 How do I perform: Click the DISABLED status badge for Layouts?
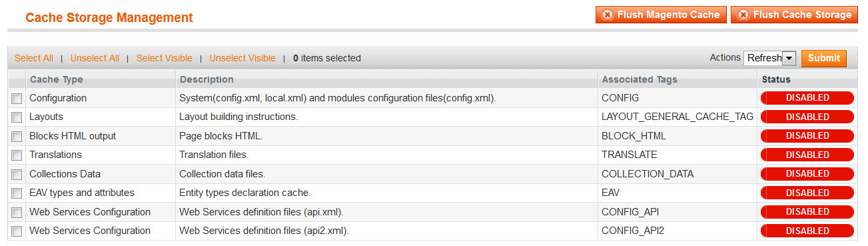[807, 117]
